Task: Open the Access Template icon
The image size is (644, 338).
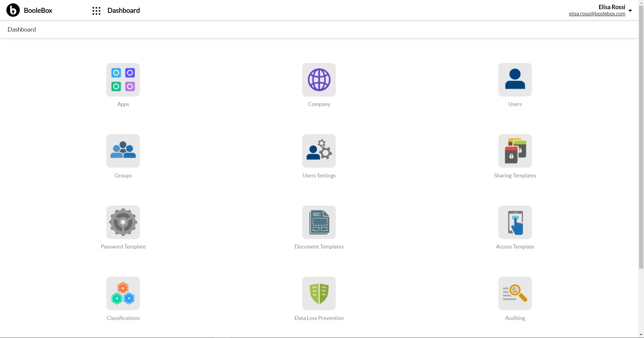Action: pyautogui.click(x=515, y=222)
